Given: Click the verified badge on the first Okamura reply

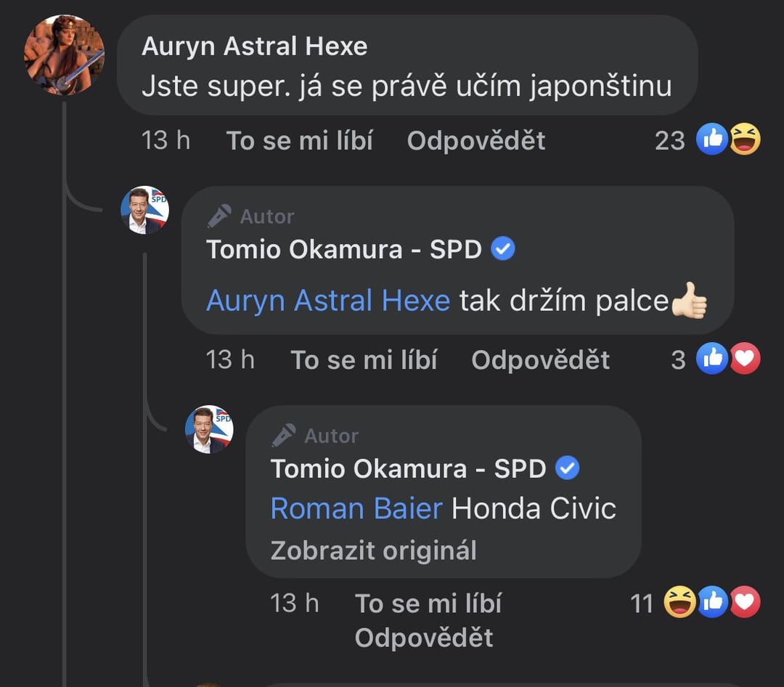Looking at the screenshot, I should (503, 248).
